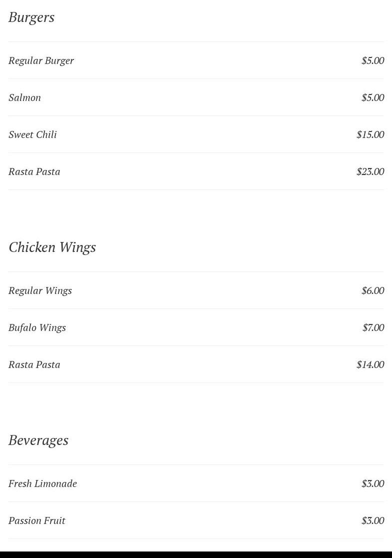Open the Sweet Chili menu item
The image size is (392, 558).
(32, 134)
